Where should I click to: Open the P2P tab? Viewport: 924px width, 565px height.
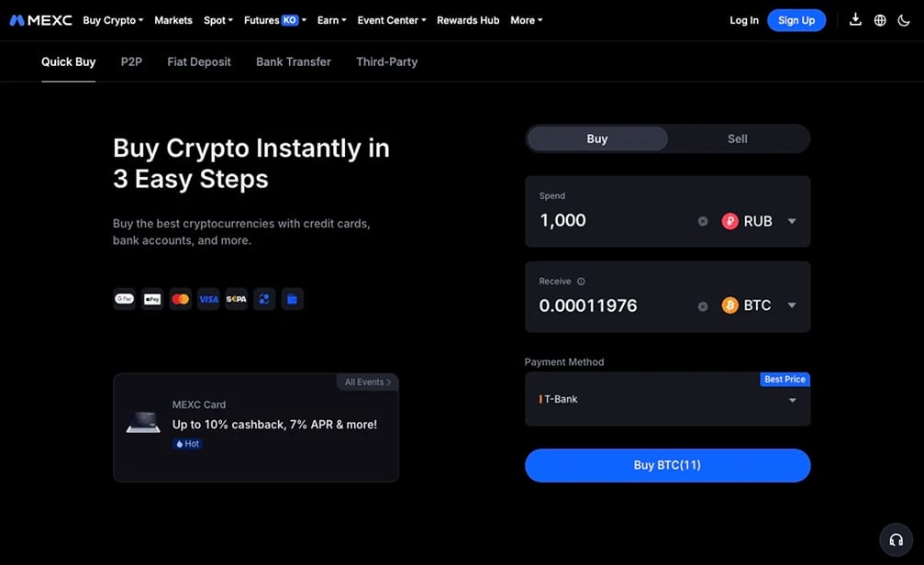click(131, 61)
